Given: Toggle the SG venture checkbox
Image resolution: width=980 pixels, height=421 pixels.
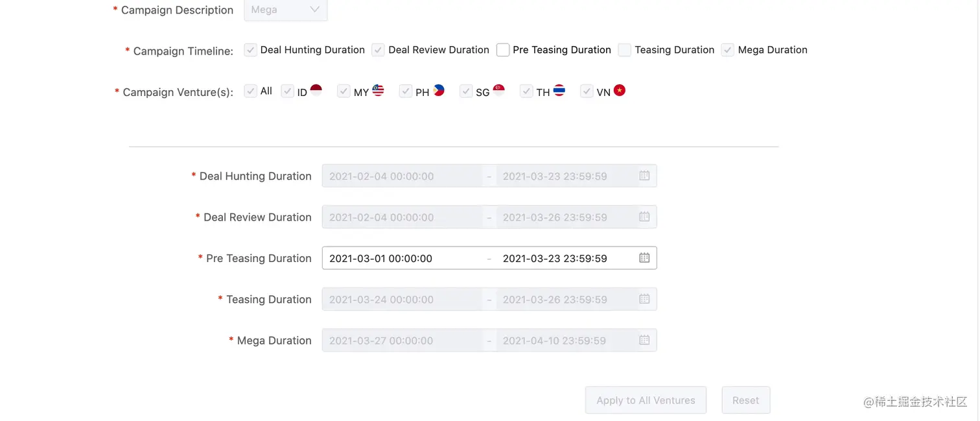Looking at the screenshot, I should [x=466, y=91].
